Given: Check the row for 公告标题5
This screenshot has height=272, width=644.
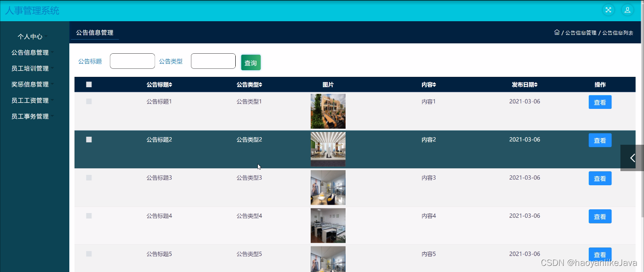Looking at the screenshot, I should [89, 254].
